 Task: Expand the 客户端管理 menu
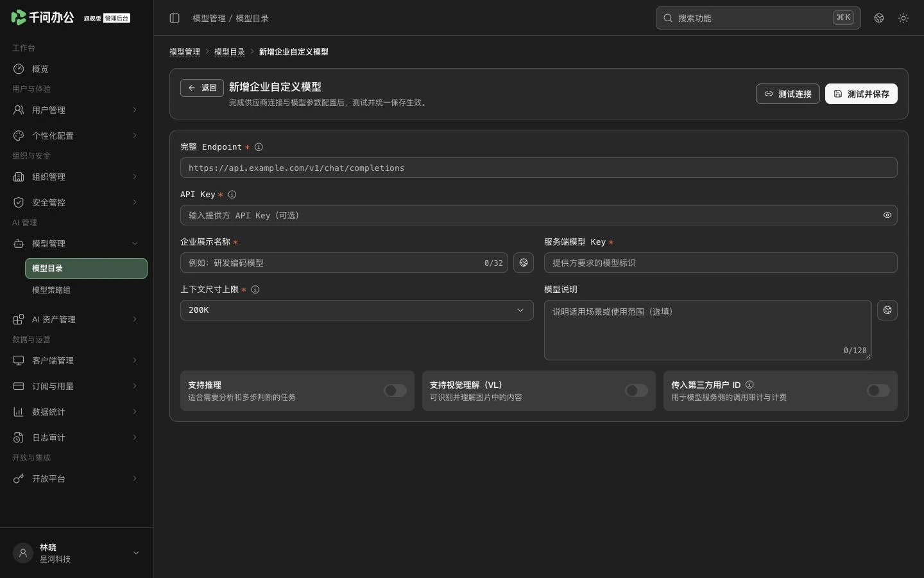(77, 360)
